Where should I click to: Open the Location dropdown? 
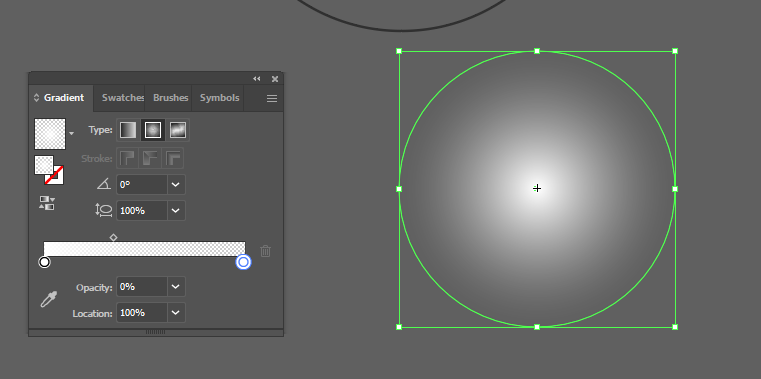tap(176, 313)
